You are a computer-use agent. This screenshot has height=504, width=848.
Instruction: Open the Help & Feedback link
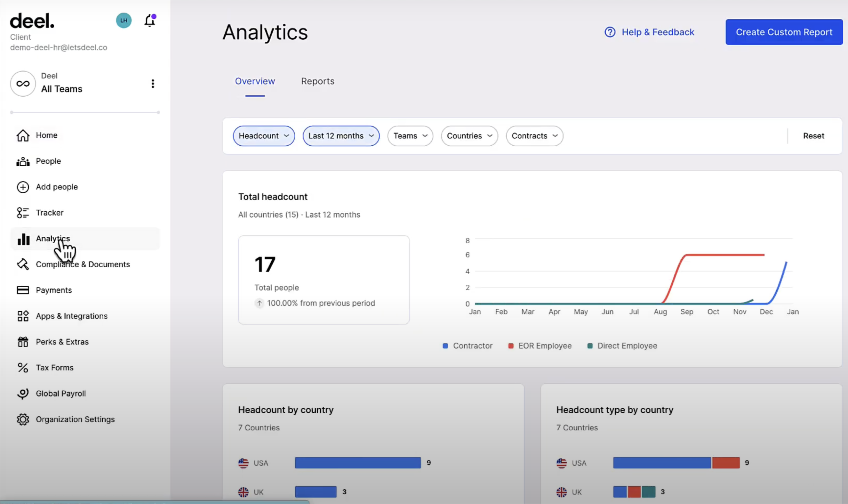click(x=649, y=32)
